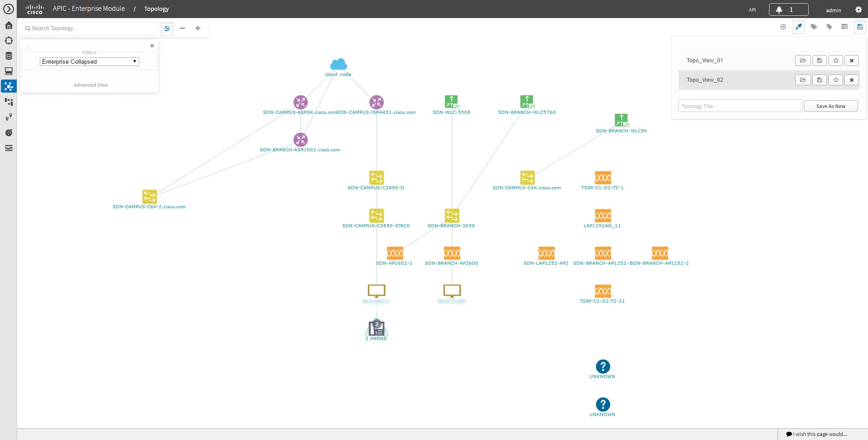Open the Path Trace location-pin icon

[x=8, y=117]
